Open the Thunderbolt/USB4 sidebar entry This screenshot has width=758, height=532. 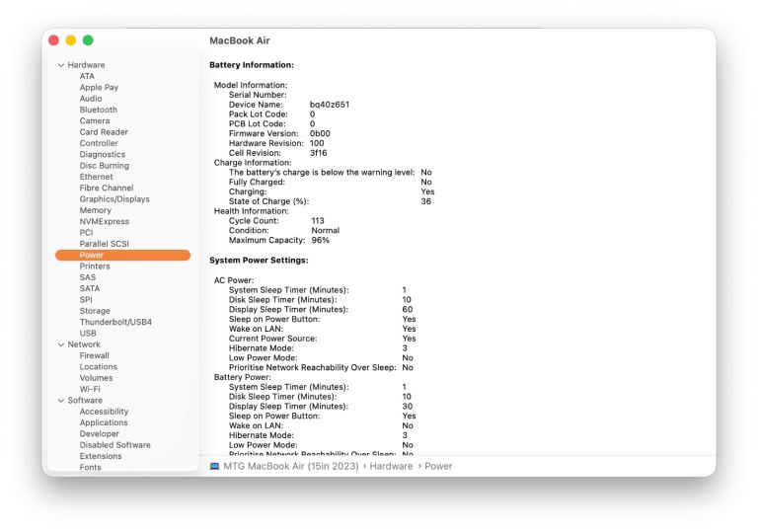115,322
